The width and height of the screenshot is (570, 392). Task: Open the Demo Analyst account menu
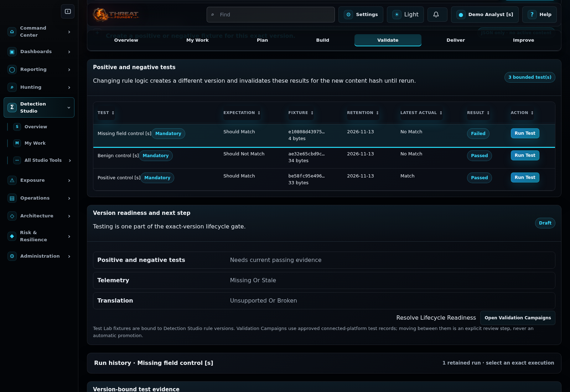[x=485, y=15]
